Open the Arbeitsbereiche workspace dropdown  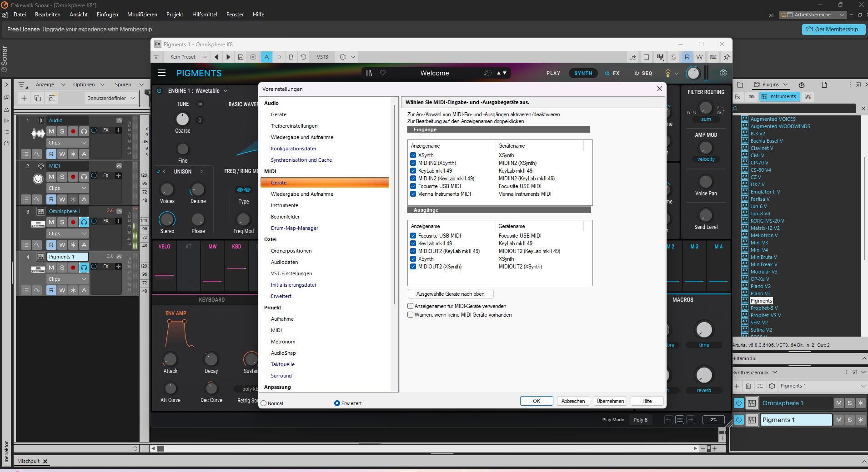pos(813,15)
